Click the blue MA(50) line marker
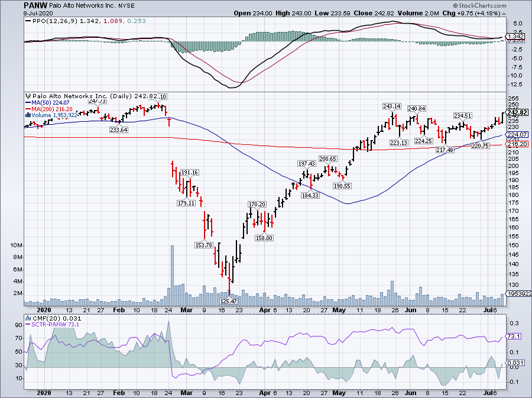Viewport: 532px width, 398px height. point(28,103)
